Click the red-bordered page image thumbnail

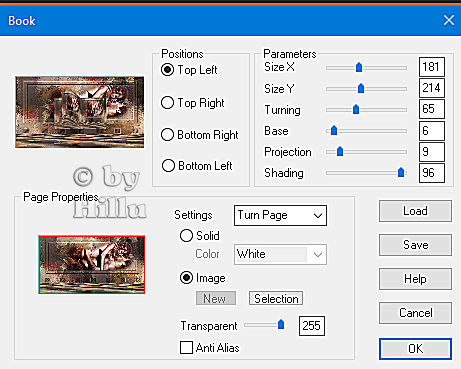[92, 265]
